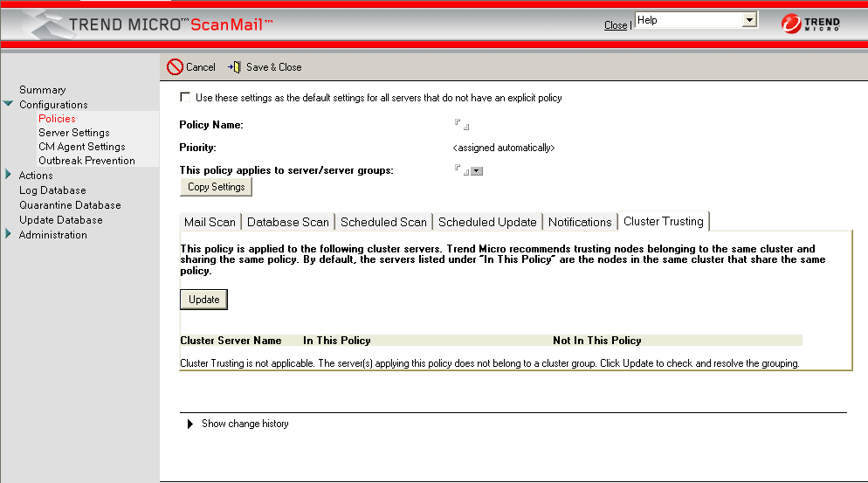This screenshot has width=868, height=483.
Task: Click the Policy Name input field
Action: (x=461, y=125)
